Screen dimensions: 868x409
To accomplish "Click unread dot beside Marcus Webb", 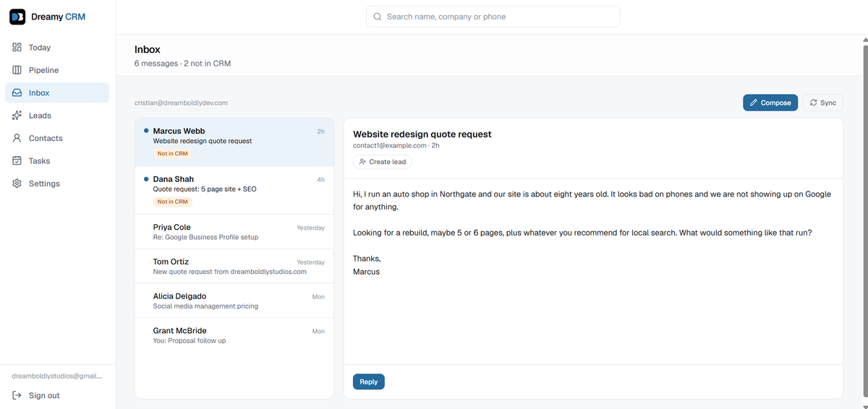I will [146, 131].
